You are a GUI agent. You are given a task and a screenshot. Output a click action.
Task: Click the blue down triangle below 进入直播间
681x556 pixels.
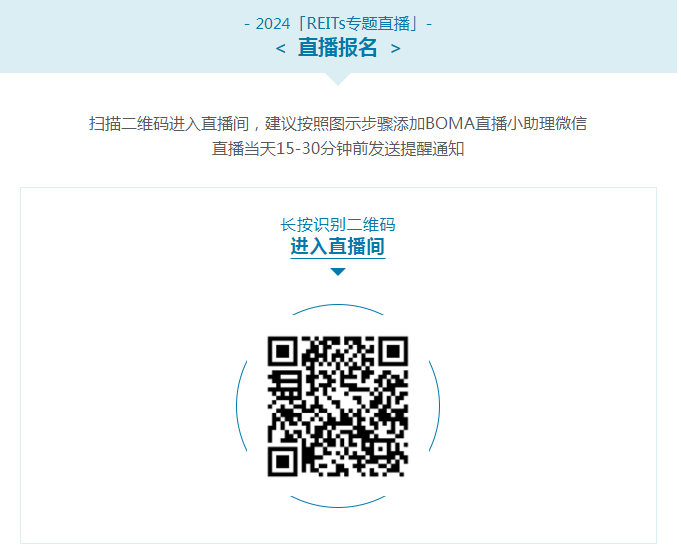[338, 272]
